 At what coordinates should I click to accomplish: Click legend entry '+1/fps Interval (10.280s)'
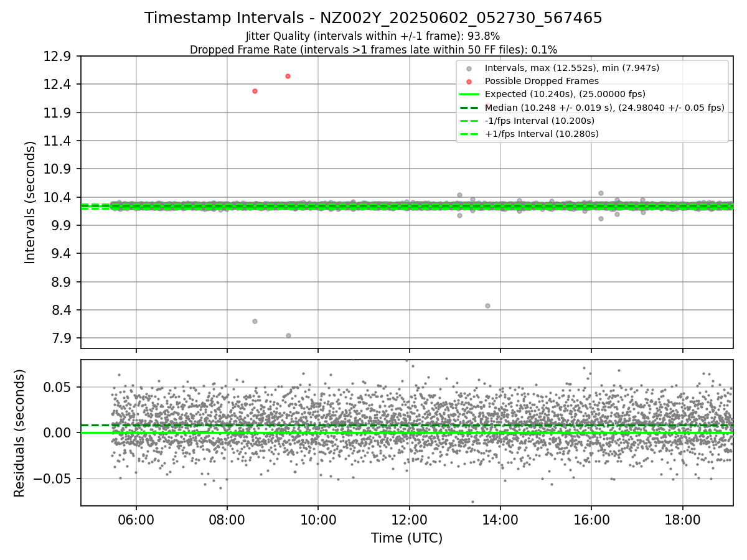[542, 134]
